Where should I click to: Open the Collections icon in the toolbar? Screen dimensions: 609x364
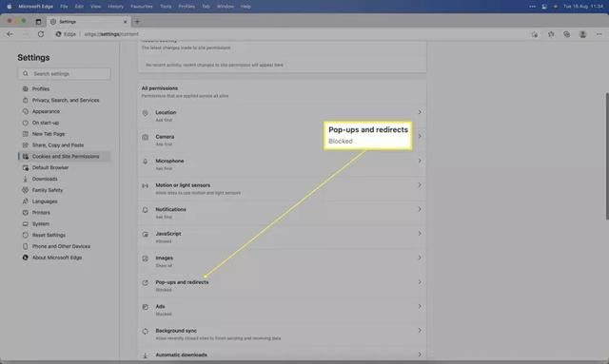pos(567,34)
